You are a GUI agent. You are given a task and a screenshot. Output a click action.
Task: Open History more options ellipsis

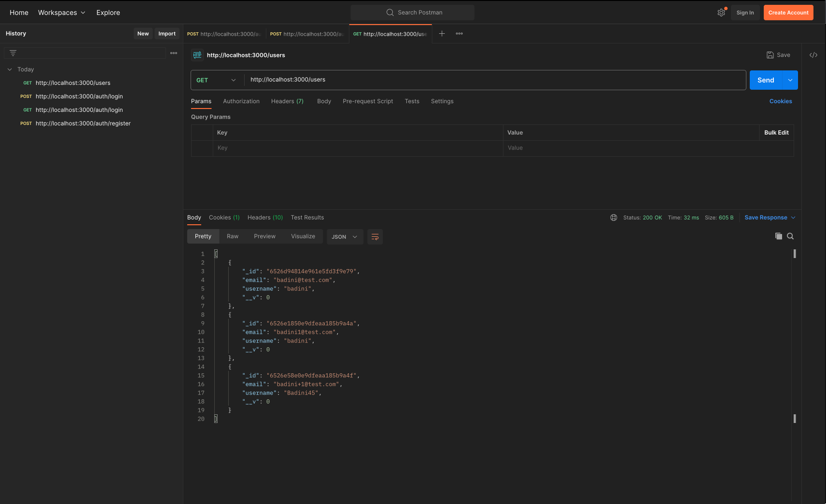[174, 53]
